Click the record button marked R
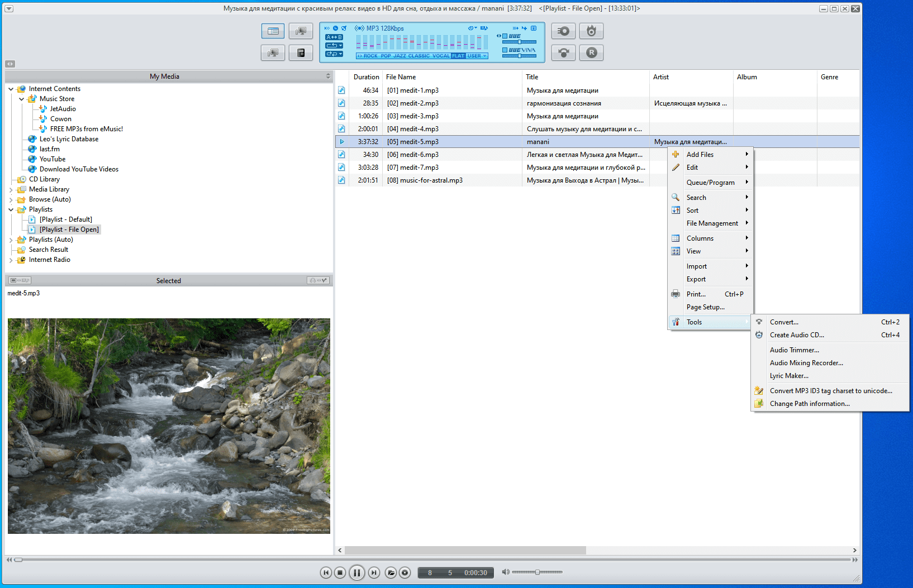Viewport: 913px width, 588px height. (591, 52)
